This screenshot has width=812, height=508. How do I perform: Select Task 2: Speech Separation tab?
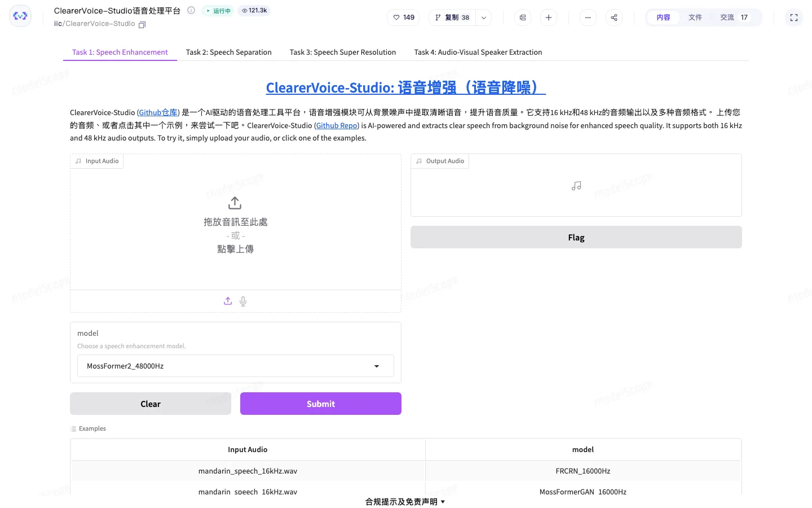229,52
